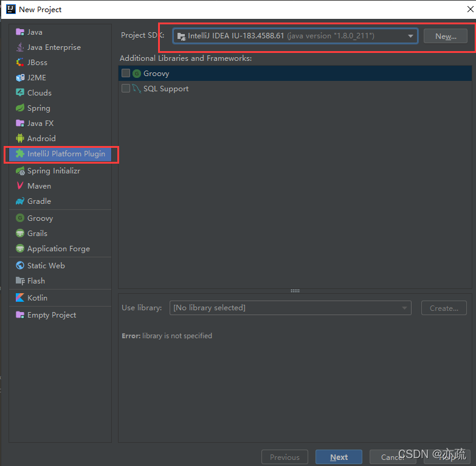Image resolution: width=476 pixels, height=466 pixels.
Task: Click the Java project type icon
Action: pos(20,32)
